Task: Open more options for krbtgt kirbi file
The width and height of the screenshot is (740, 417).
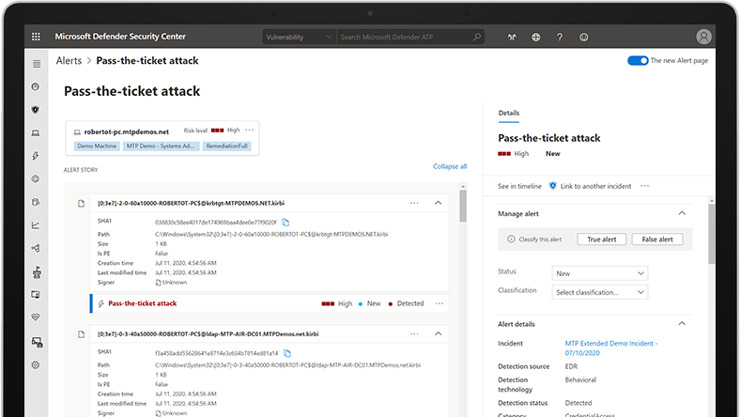Action: [x=414, y=203]
